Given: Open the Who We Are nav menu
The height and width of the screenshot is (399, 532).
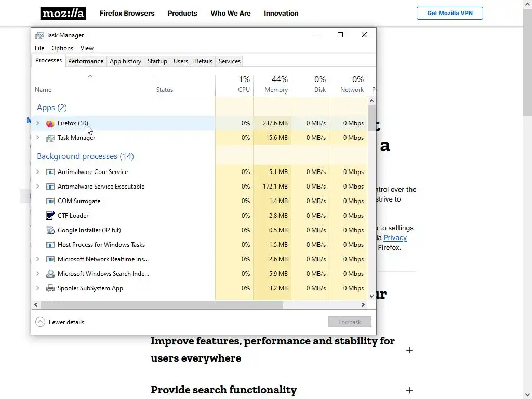Looking at the screenshot, I should pyautogui.click(x=230, y=13).
